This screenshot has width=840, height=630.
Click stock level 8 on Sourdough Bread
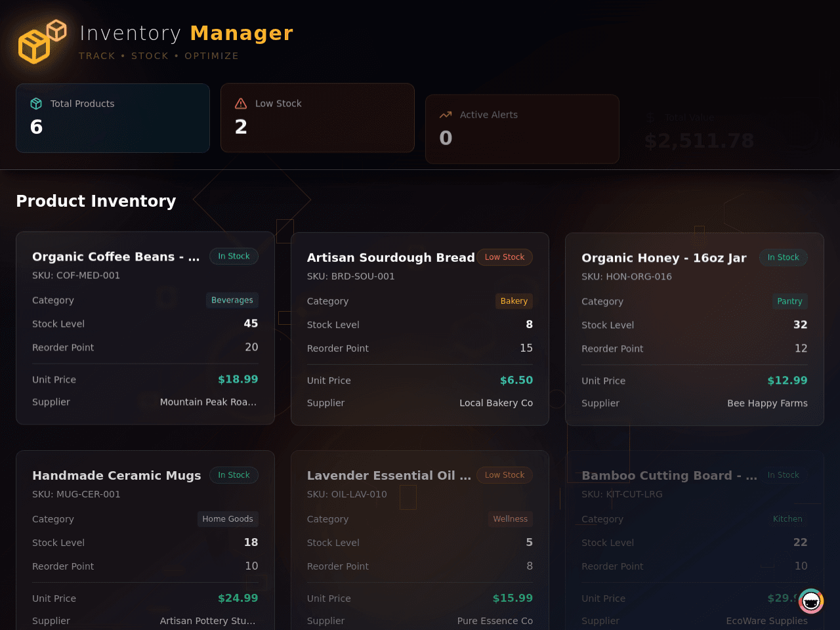[529, 325]
